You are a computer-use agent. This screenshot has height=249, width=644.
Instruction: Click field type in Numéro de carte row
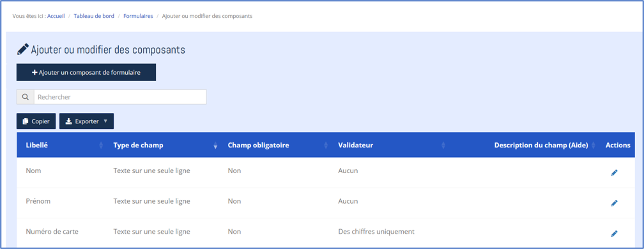pos(151,231)
